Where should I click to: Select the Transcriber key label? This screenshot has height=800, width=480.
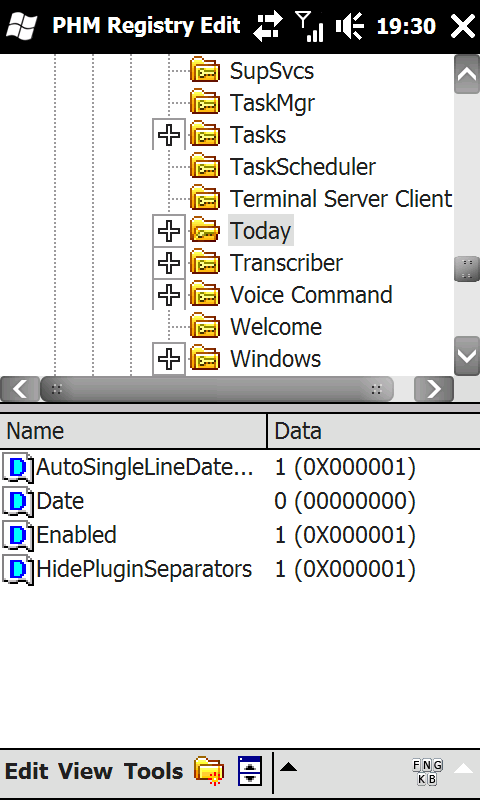pos(286,263)
